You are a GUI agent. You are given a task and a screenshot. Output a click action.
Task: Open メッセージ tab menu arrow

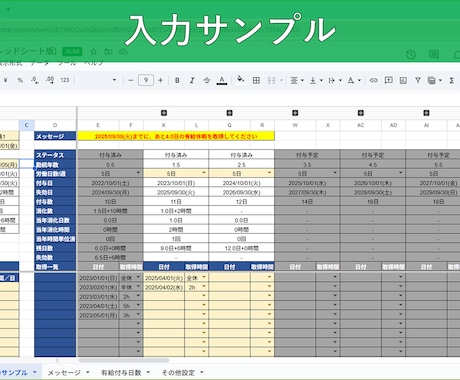pos(88,372)
